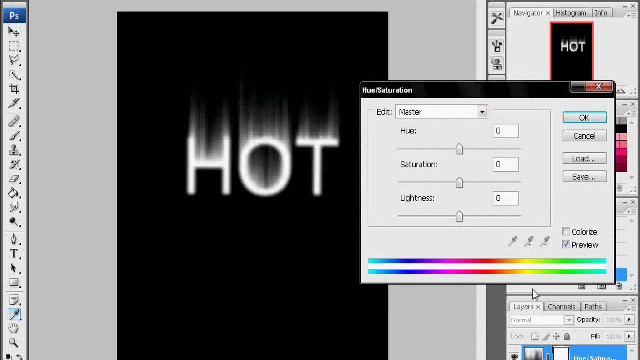Screen dimensions: 640x360
Task: Select the Smudge tool
Action: tap(14, 207)
